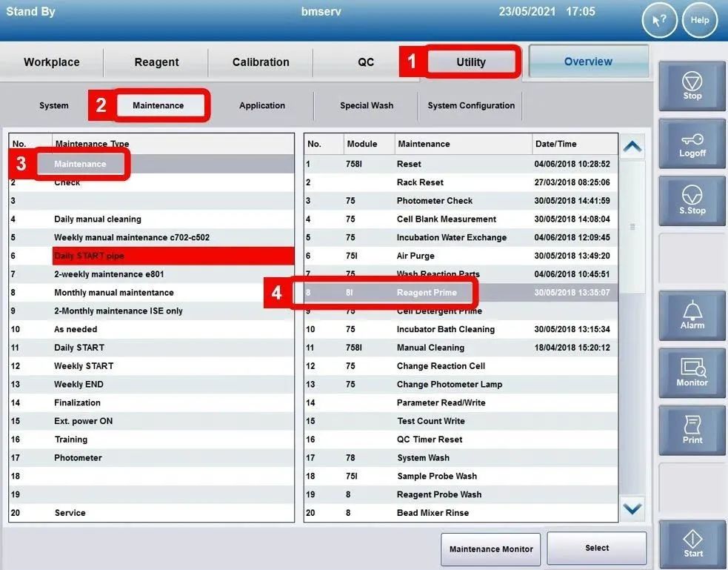Select the Sample Probe Wash item

click(461, 476)
